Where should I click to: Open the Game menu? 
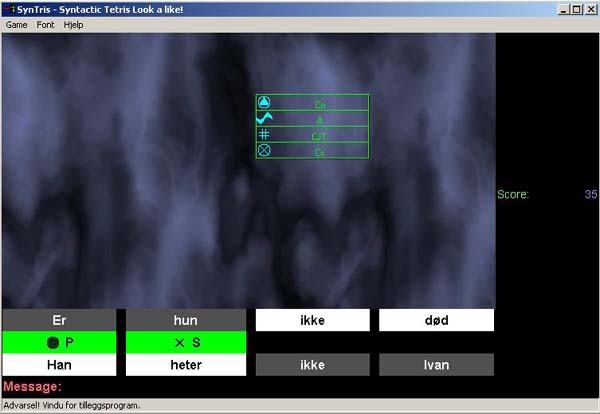(x=16, y=24)
